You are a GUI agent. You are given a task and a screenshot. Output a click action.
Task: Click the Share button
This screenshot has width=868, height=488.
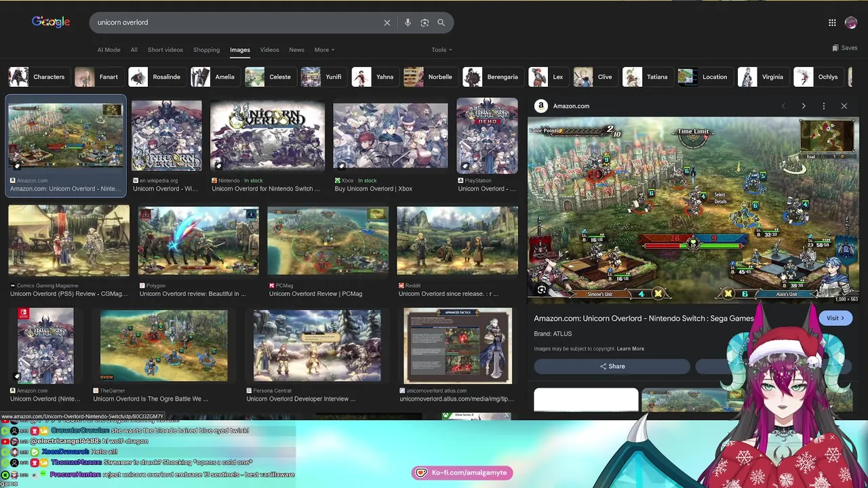tap(612, 367)
